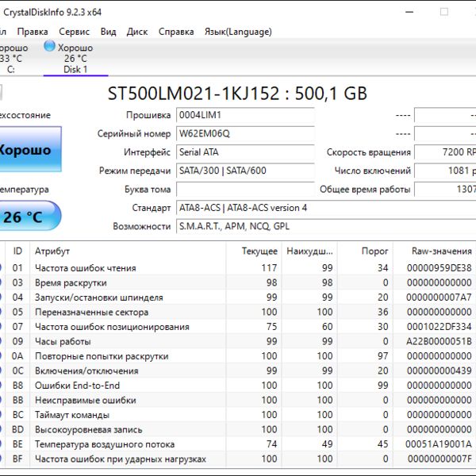
Task: Click the Общее время работы value field
Action: click(x=445, y=189)
